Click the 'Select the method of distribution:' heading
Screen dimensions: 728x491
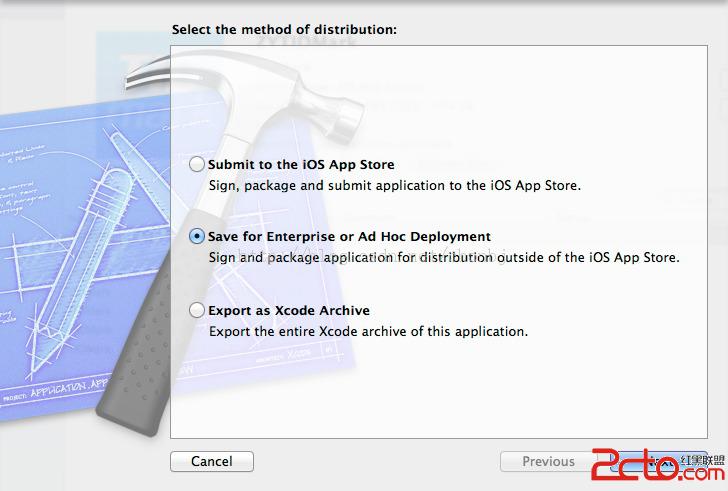pyautogui.click(x=284, y=30)
